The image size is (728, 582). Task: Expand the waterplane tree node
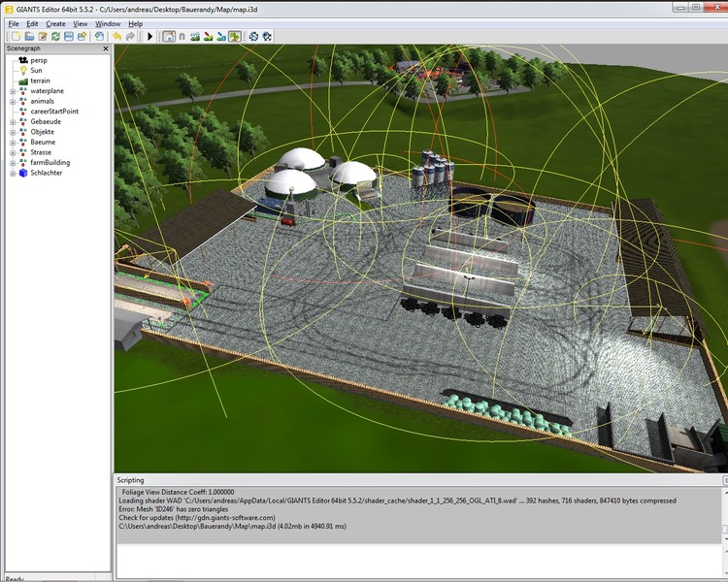click(x=13, y=91)
